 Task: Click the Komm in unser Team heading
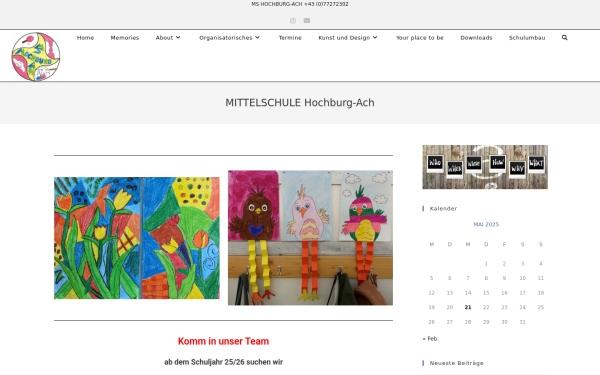pyautogui.click(x=223, y=341)
